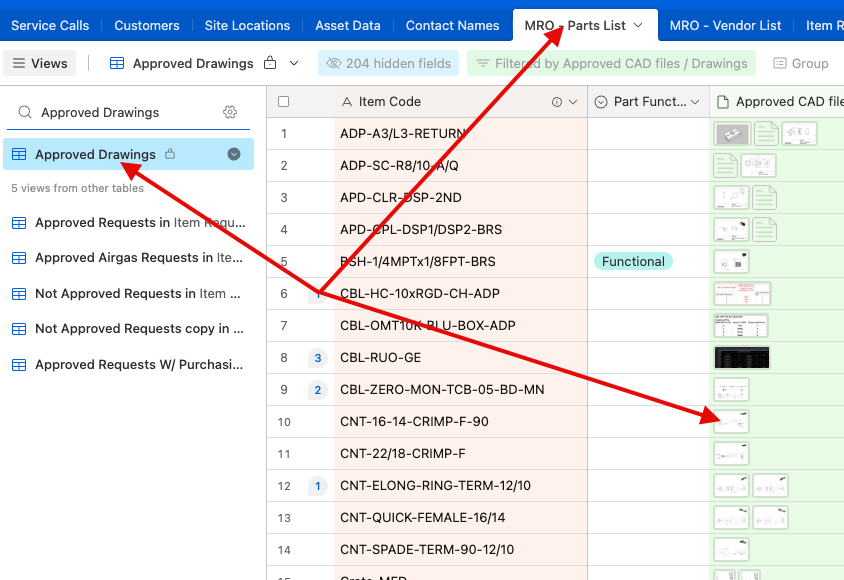Open the first drawing thumbnail in row 1
The height and width of the screenshot is (580, 844).
pos(731,133)
